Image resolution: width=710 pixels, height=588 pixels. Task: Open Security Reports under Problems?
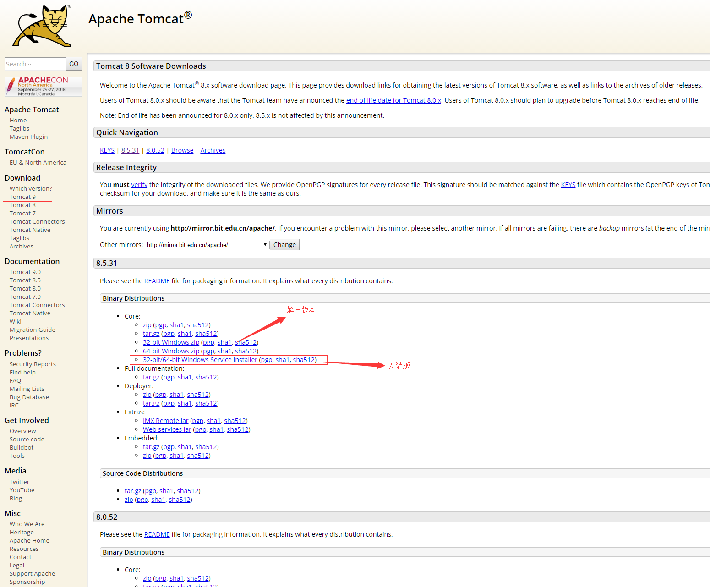click(33, 364)
